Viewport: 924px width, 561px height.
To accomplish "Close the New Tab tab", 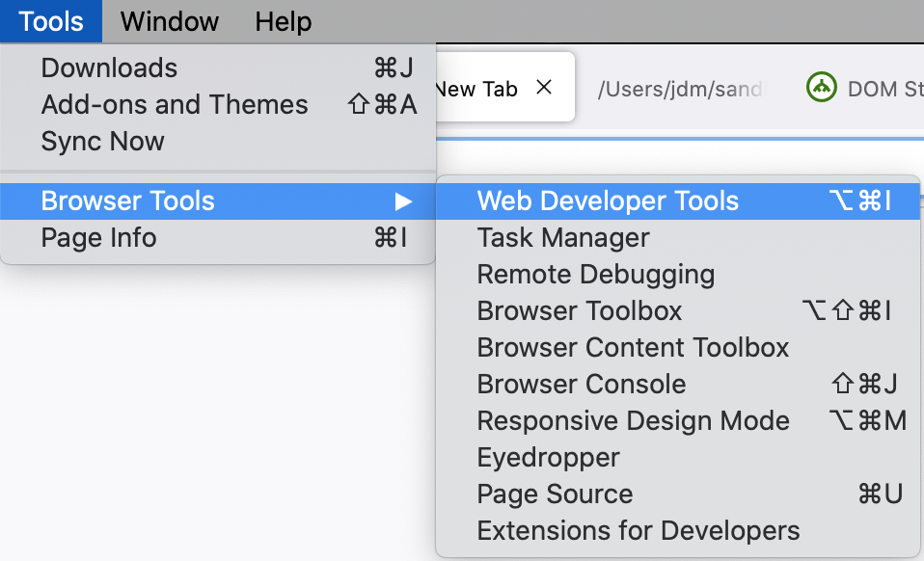I will click(544, 88).
